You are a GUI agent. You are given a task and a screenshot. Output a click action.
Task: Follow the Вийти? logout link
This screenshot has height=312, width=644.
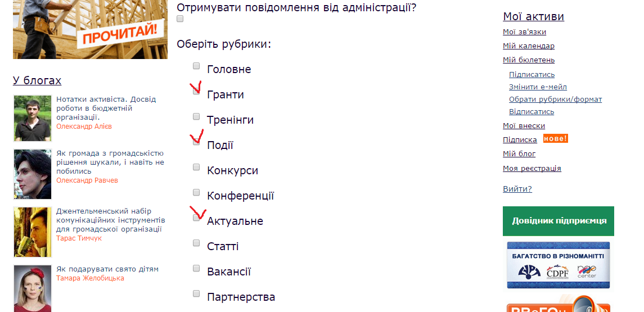point(517,189)
